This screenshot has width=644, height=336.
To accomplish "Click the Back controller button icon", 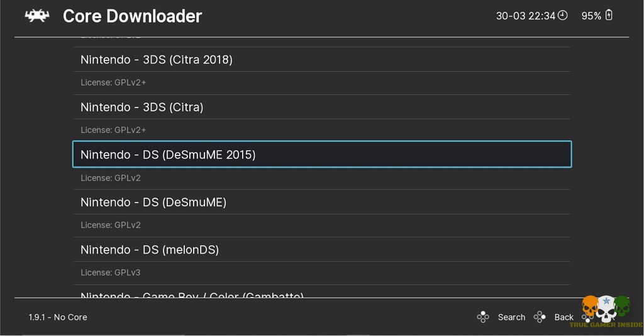I will click(540, 317).
